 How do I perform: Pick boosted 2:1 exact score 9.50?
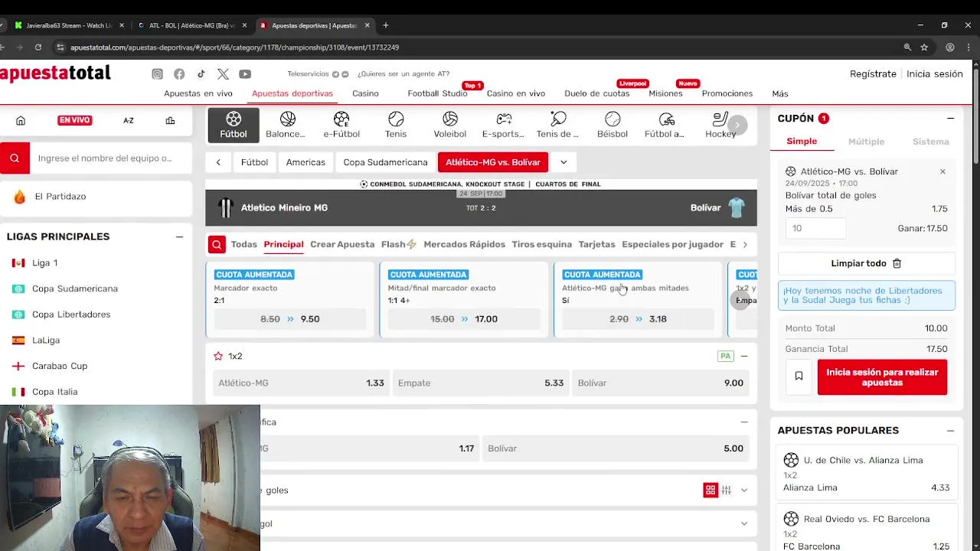click(290, 319)
